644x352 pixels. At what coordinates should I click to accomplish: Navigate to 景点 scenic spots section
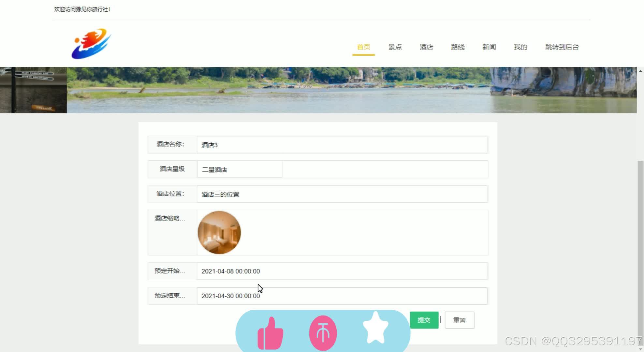(x=394, y=47)
